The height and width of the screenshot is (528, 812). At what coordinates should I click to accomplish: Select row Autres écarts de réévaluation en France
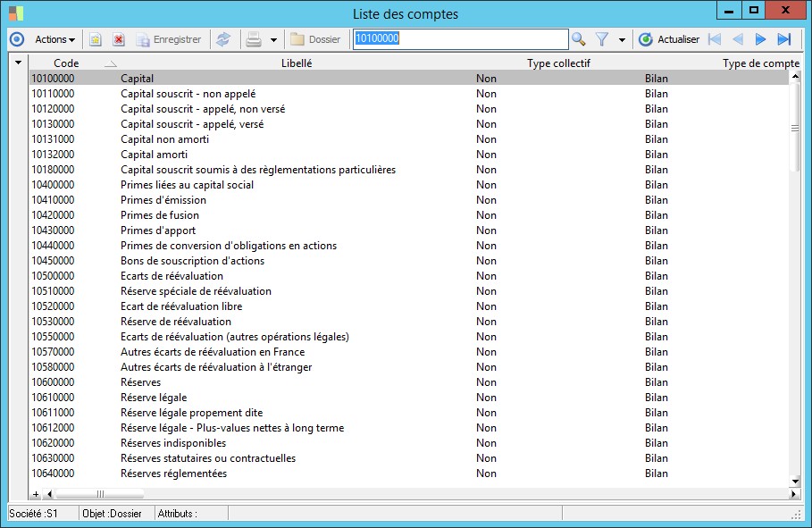click(x=409, y=352)
